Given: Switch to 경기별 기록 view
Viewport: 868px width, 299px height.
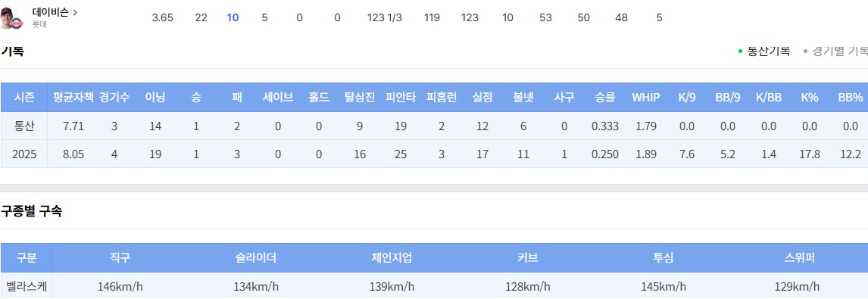Looking at the screenshot, I should pos(839,51).
